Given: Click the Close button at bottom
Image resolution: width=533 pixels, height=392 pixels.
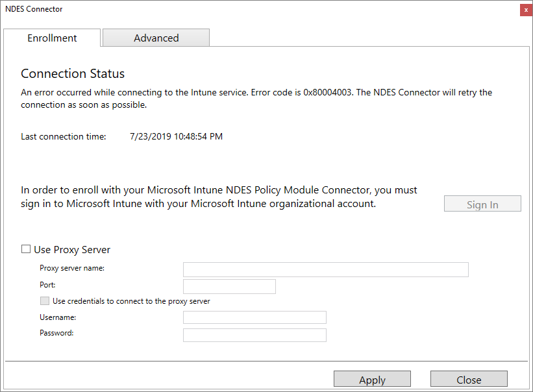Looking at the screenshot, I should click(x=469, y=379).
